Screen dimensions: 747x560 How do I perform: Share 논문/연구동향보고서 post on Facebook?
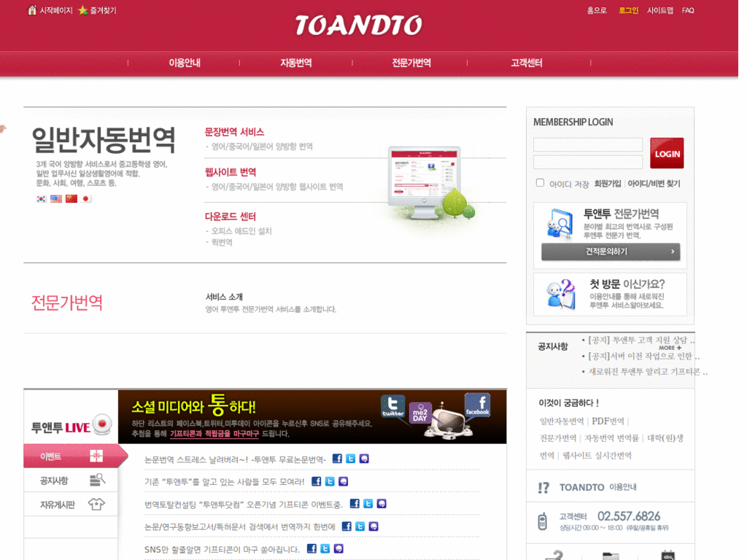[347, 526]
